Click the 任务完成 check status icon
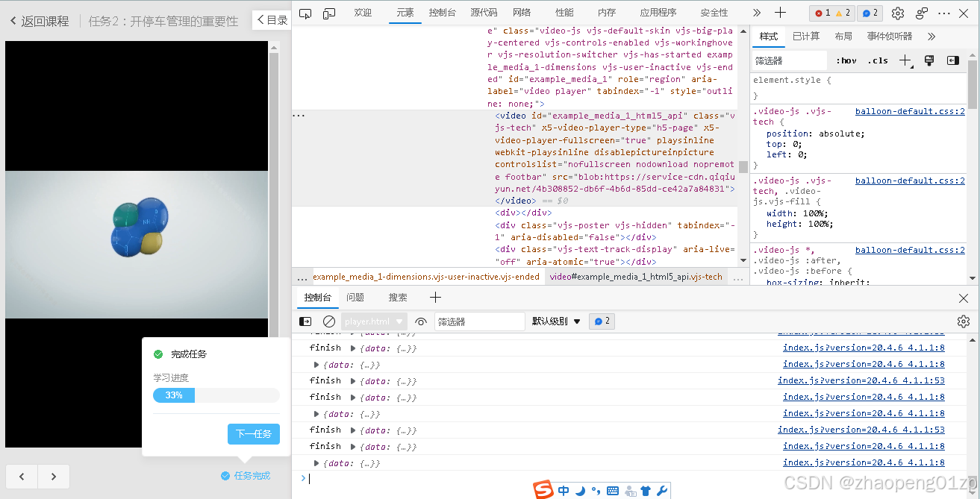980x499 pixels. [225, 476]
